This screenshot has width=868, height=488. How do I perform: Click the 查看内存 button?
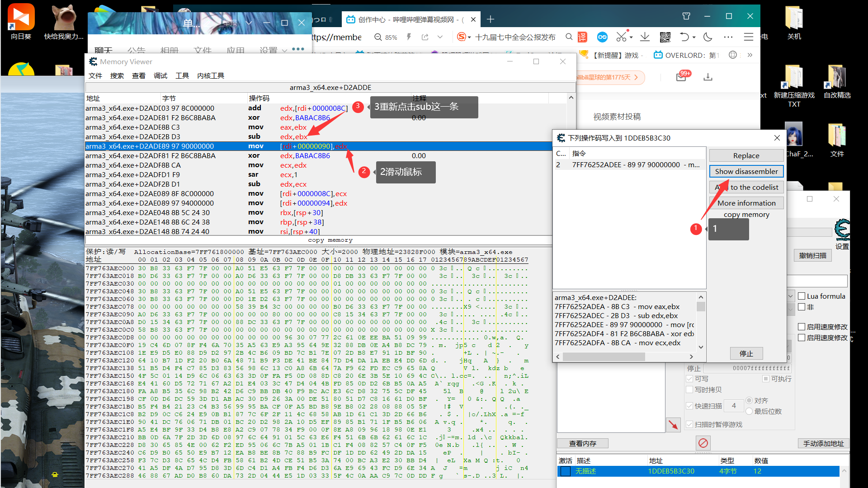[x=582, y=444]
